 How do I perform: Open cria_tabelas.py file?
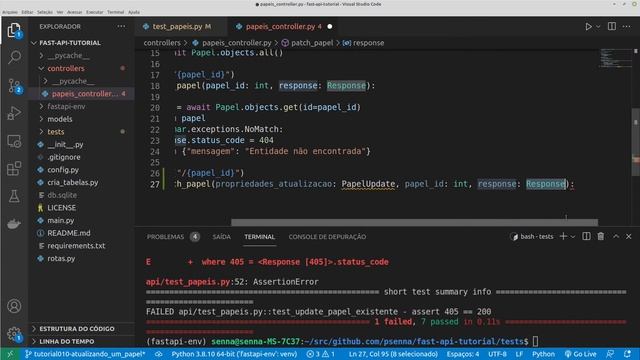click(x=72, y=182)
